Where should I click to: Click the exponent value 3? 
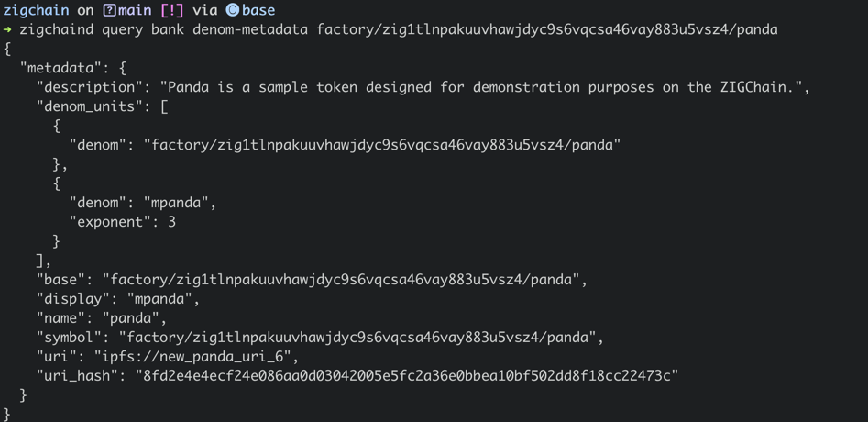coord(171,222)
